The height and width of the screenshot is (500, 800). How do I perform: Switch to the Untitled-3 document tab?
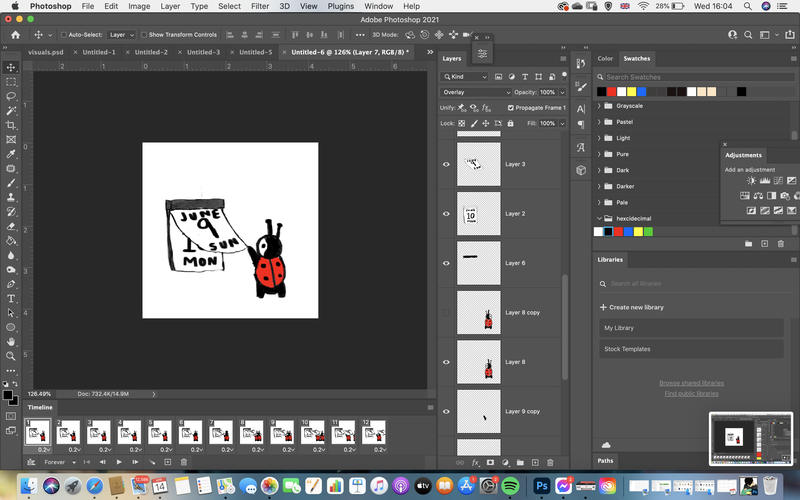(x=203, y=52)
